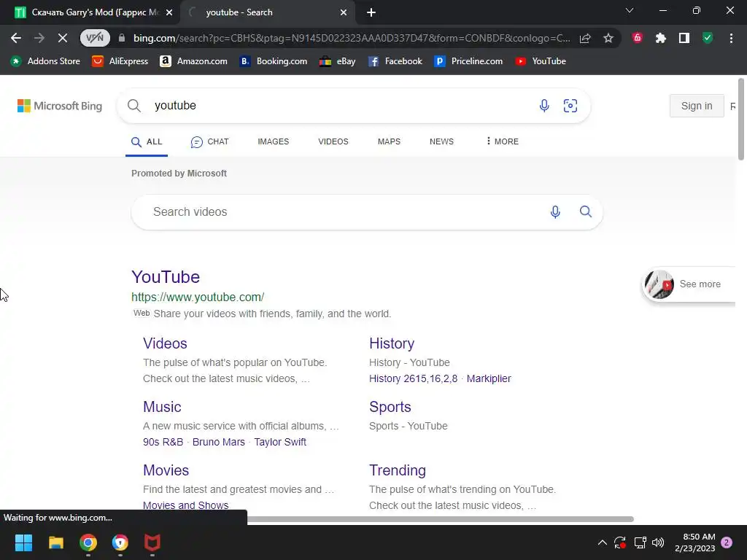The image size is (747, 560).
Task: Open the Trending sitelink
Action: tap(398, 470)
